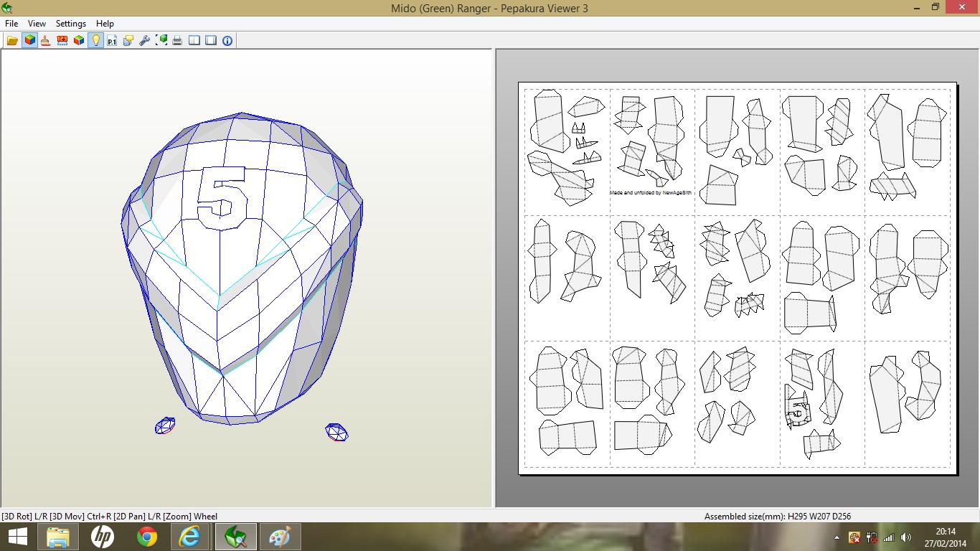This screenshot has width=980, height=551.
Task: Open the Paint taskbar application
Action: [x=280, y=537]
